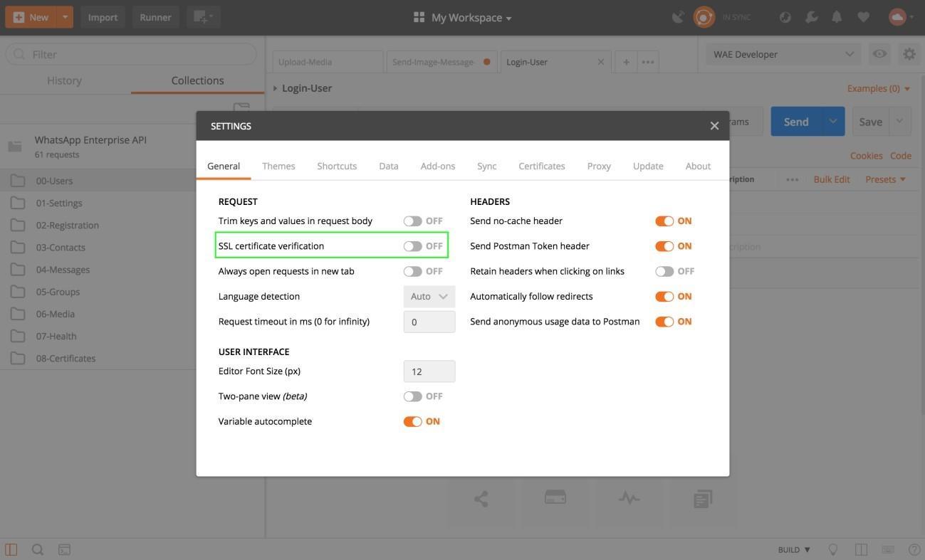This screenshot has width=925, height=560.
Task: Click the Import button
Action: [x=103, y=17]
